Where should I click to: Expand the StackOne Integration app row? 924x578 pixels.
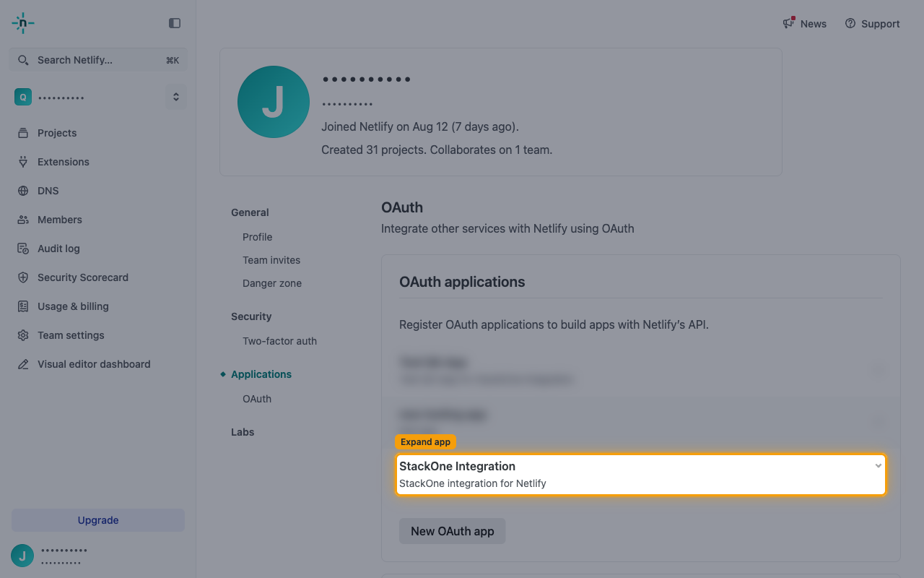point(641,475)
